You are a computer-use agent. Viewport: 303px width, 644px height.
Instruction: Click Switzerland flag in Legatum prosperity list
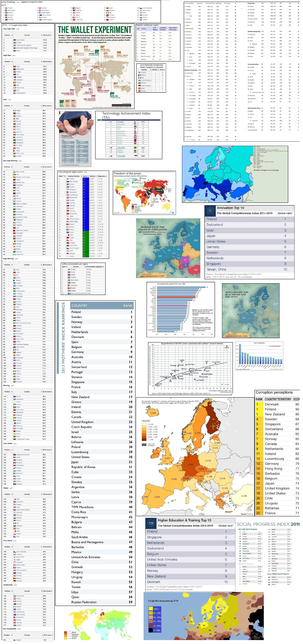pos(6,11)
